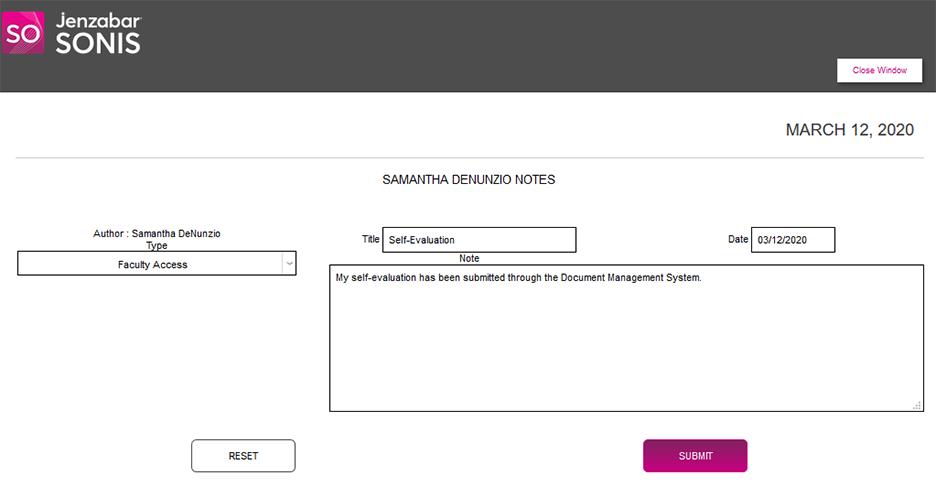Screen dimensions: 936x486
Task: Click the MARCH 12, 2020 date heading
Action: 849,130
